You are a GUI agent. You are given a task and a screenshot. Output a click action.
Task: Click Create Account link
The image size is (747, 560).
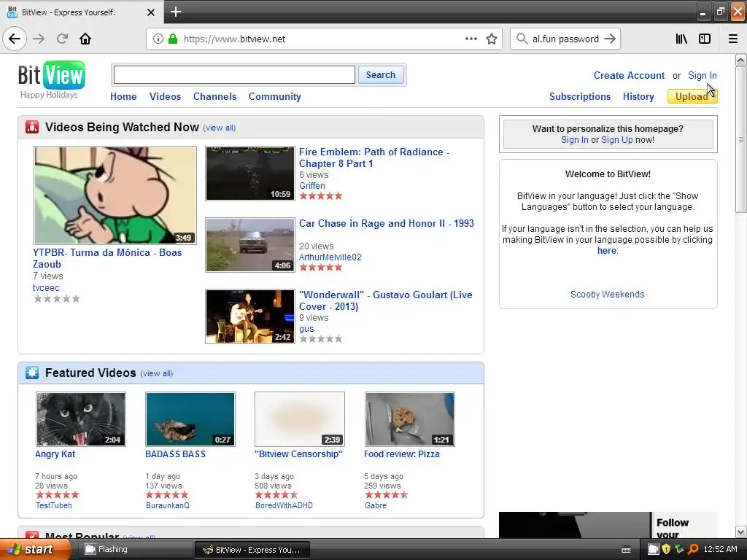pos(629,75)
